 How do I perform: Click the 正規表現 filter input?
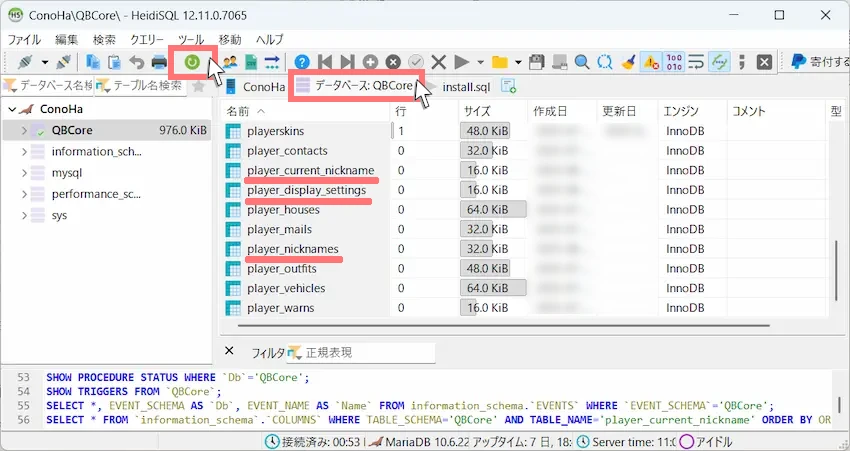(x=360, y=352)
